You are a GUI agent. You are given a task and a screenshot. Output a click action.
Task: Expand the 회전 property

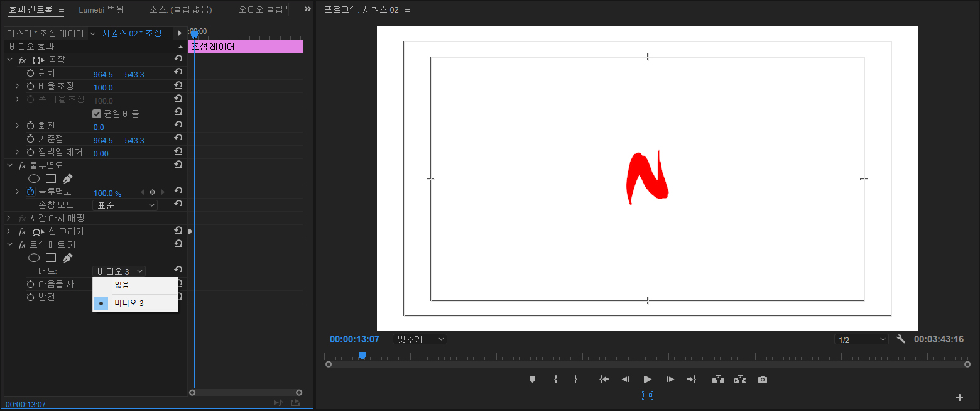(18, 126)
